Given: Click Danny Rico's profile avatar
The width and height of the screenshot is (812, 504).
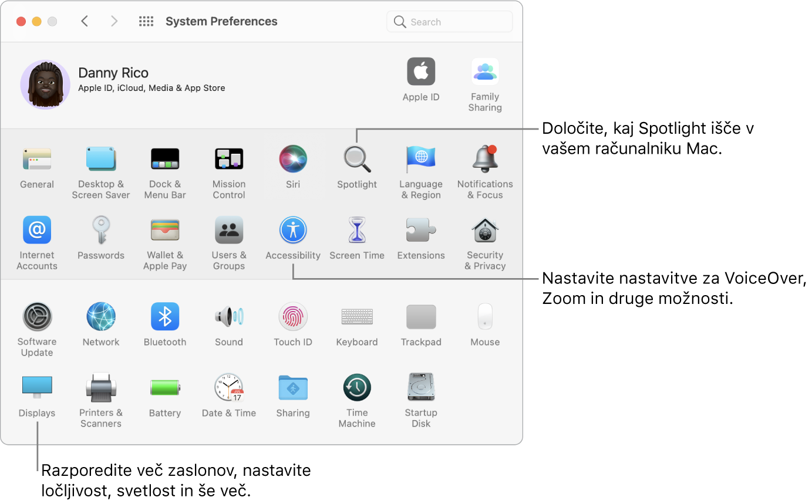Looking at the screenshot, I should (x=45, y=84).
